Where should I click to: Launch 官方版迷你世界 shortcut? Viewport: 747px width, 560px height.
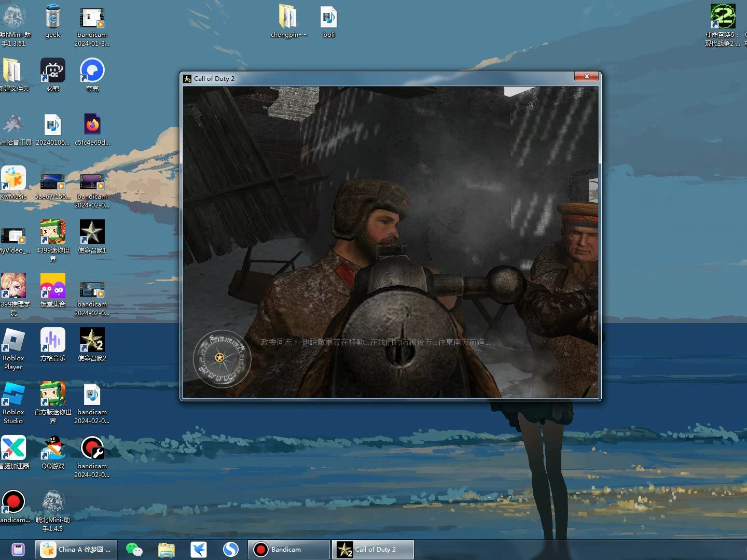pyautogui.click(x=53, y=403)
